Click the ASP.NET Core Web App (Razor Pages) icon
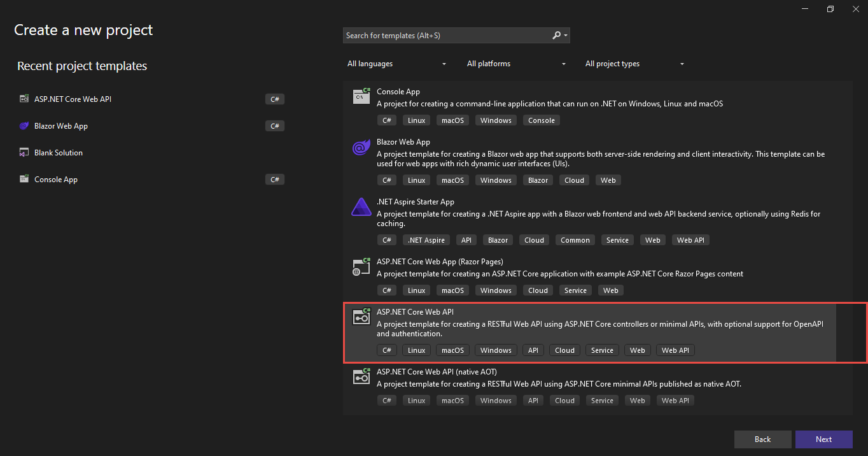Viewport: 868px width, 456px height. coord(361,267)
